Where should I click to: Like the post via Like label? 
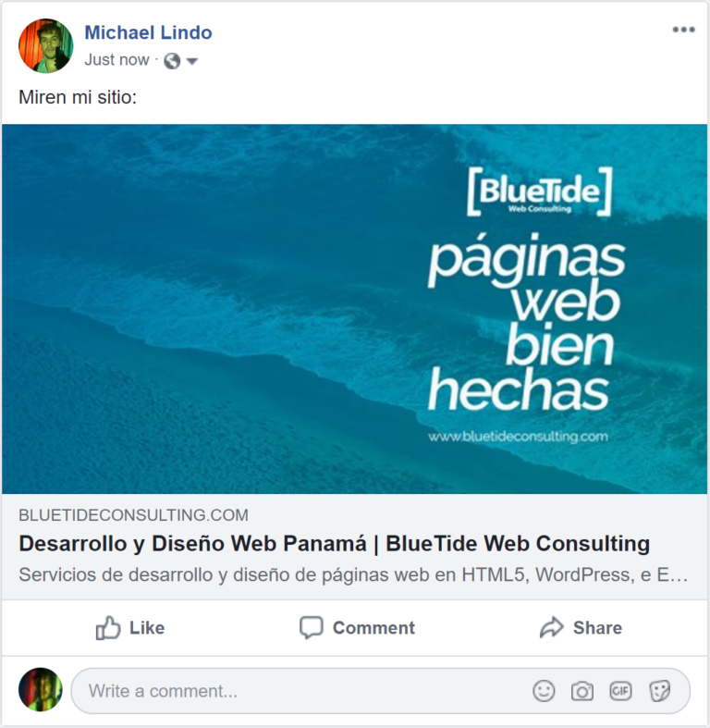[147, 628]
